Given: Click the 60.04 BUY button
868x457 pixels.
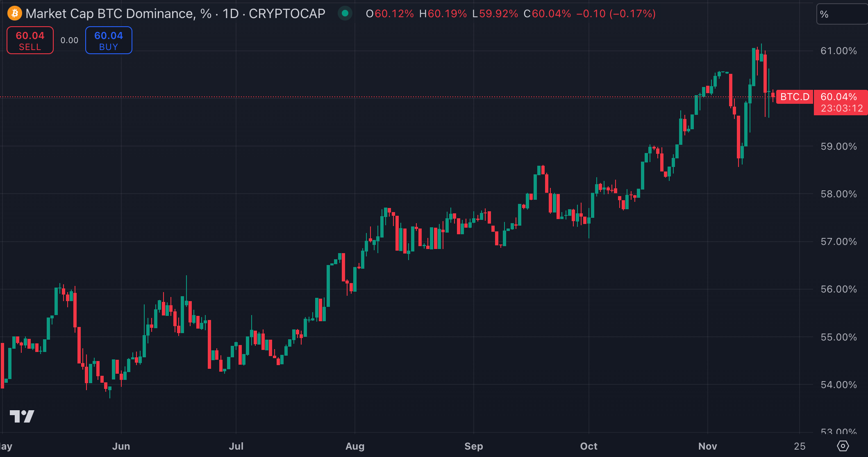Looking at the screenshot, I should point(109,40).
